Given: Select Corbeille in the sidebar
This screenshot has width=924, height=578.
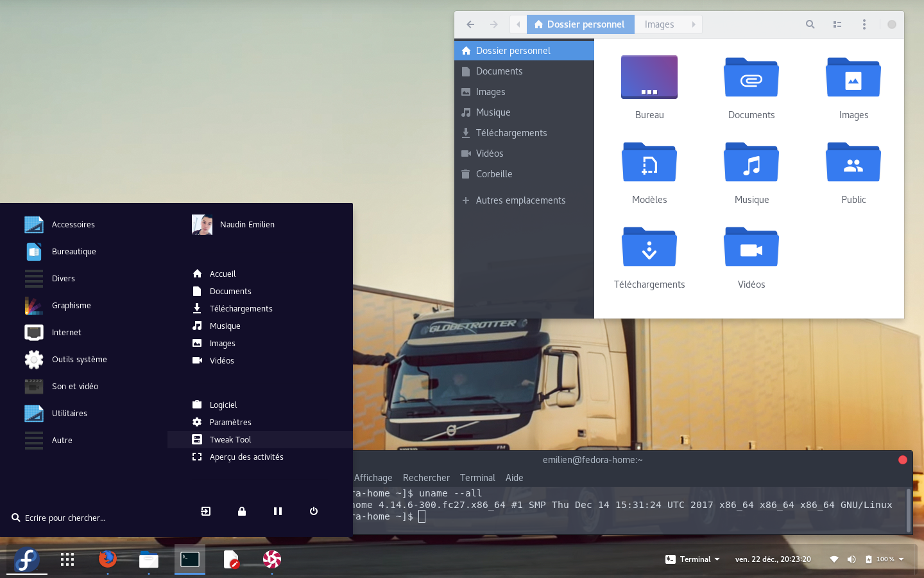Looking at the screenshot, I should [x=493, y=174].
